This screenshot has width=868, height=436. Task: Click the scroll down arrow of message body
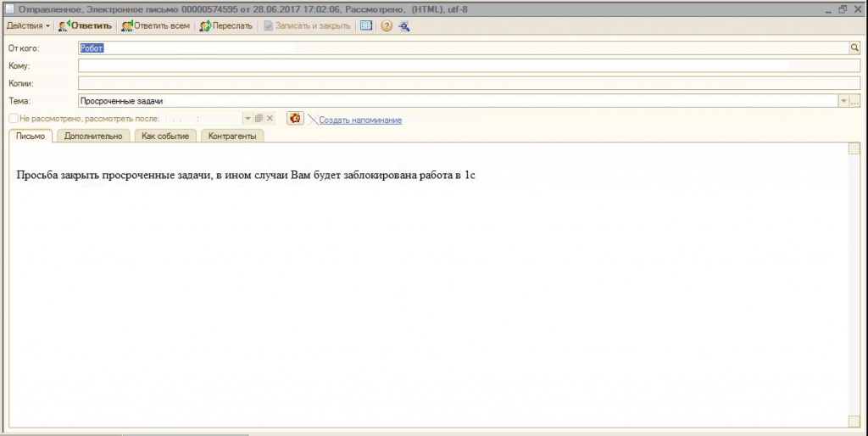click(854, 422)
